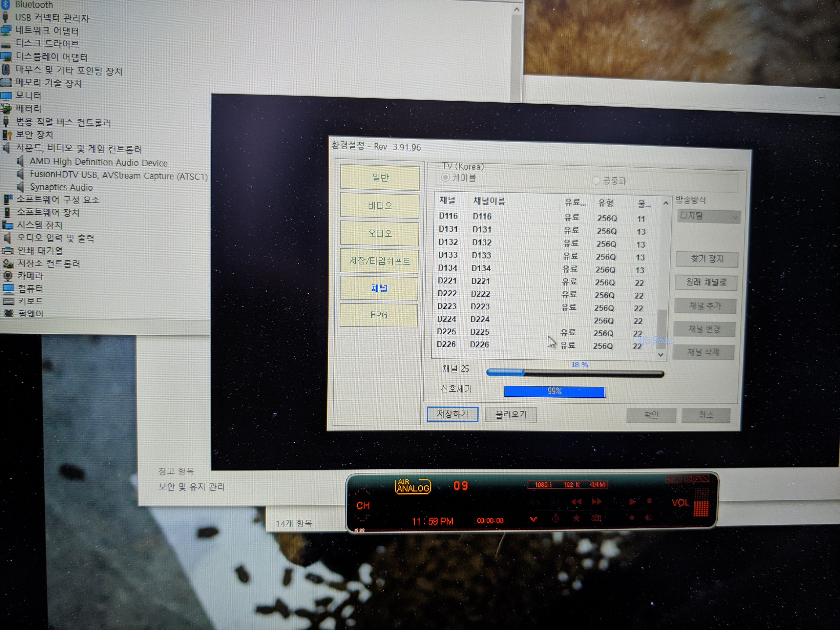Click the rewind button on the player
The width and height of the screenshot is (840, 630).
click(577, 502)
